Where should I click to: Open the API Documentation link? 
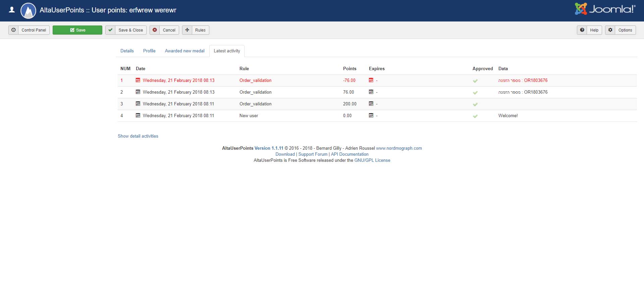(350, 154)
